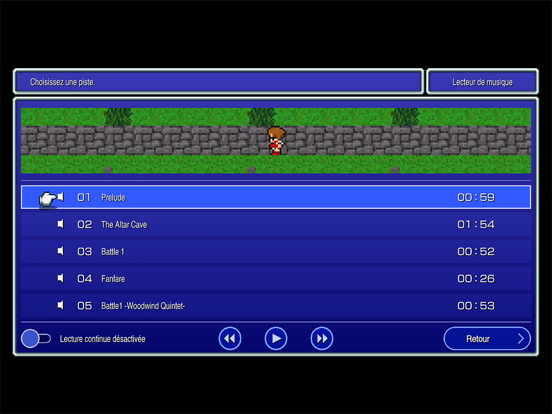Screen dimensions: 552x414
Task: Click the speaker icon next to Prelude
Action: [61, 197]
